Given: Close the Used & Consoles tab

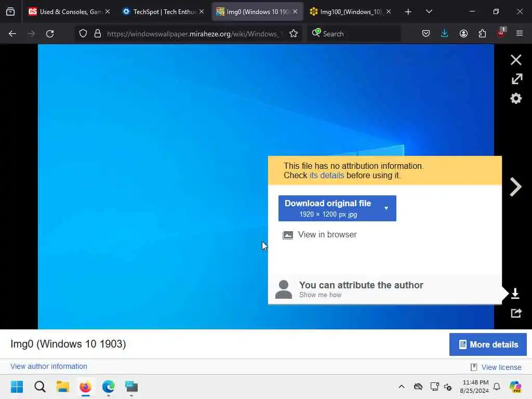Looking at the screenshot, I should coord(108,11).
